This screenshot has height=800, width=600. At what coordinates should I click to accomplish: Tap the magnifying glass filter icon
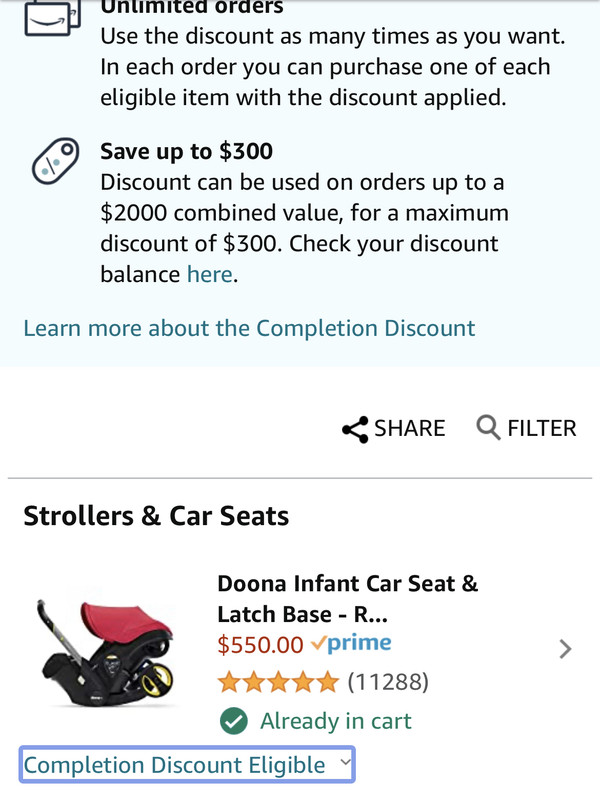pyautogui.click(x=488, y=428)
